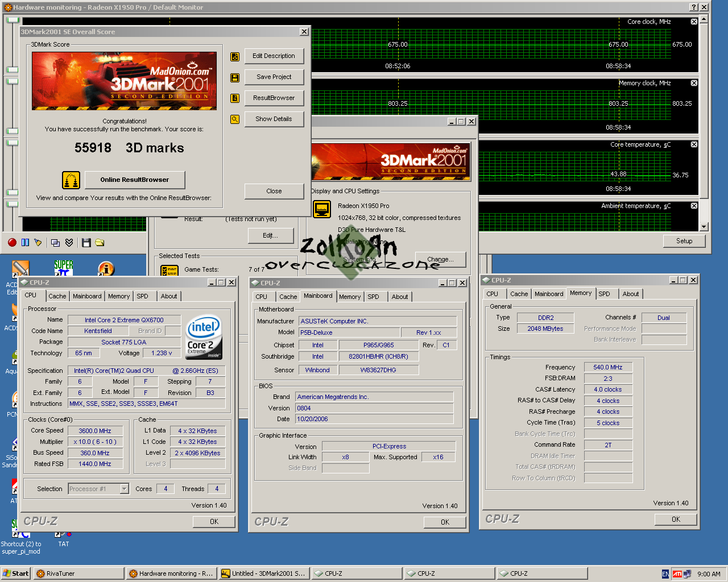Remove the Memory clock graph using its X
Viewport: 728px width, 582px height.
tap(694, 83)
